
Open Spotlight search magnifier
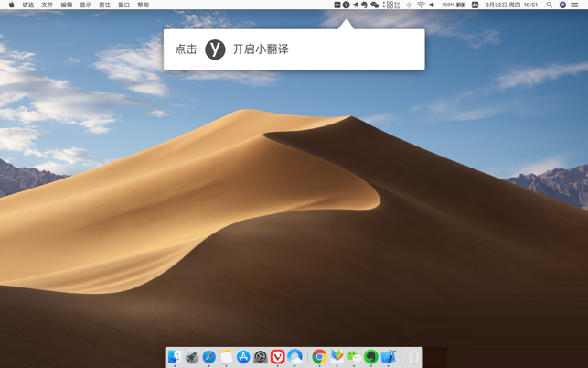click(549, 5)
